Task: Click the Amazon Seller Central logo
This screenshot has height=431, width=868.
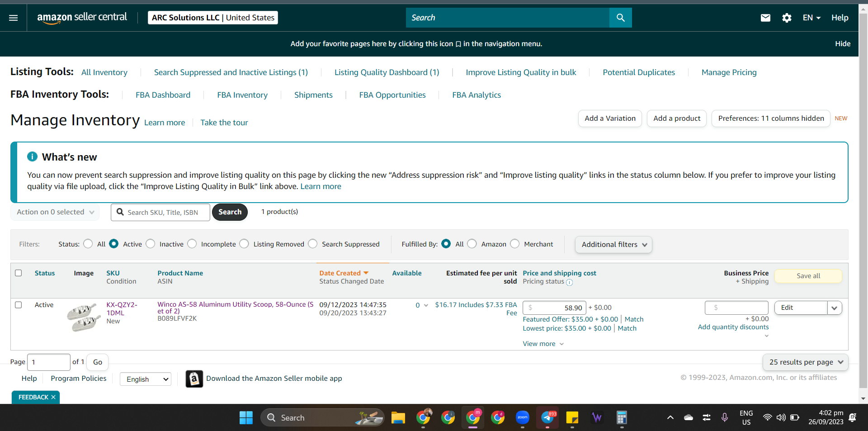Action: coord(82,18)
